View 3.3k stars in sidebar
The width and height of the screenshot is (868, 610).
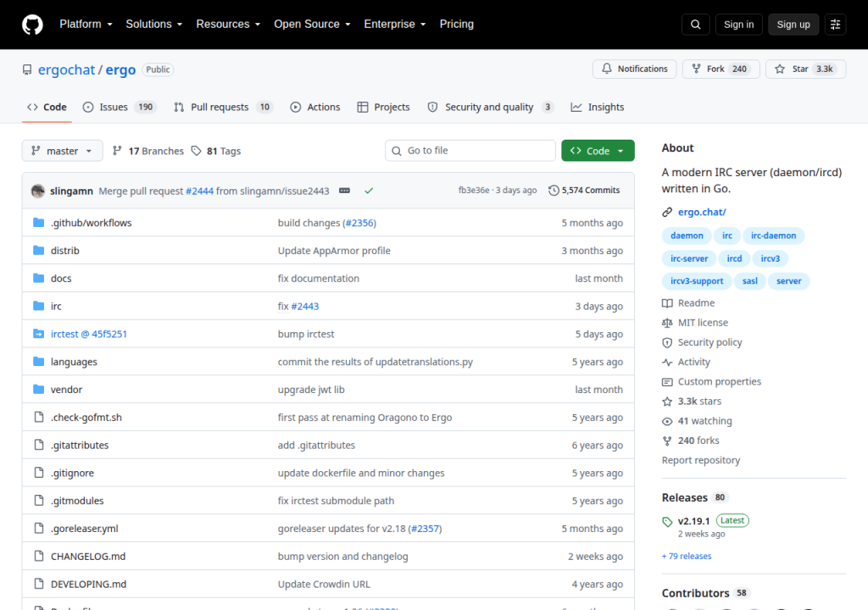(692, 402)
